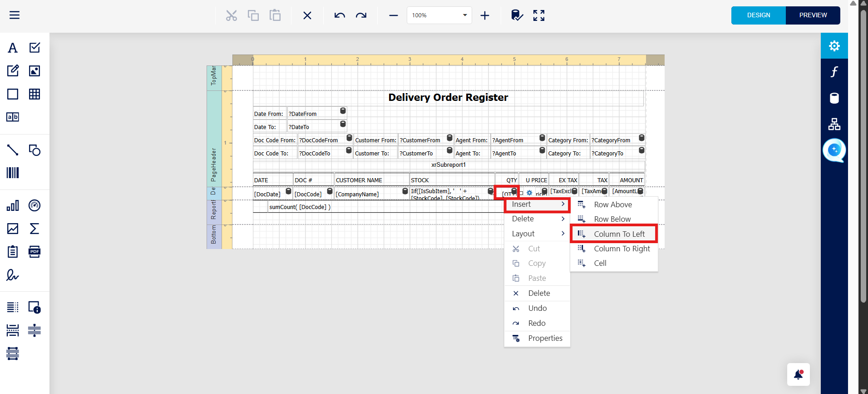This screenshot has height=394, width=868.
Task: Select the Gauge control in toolbox
Action: pos(35,205)
